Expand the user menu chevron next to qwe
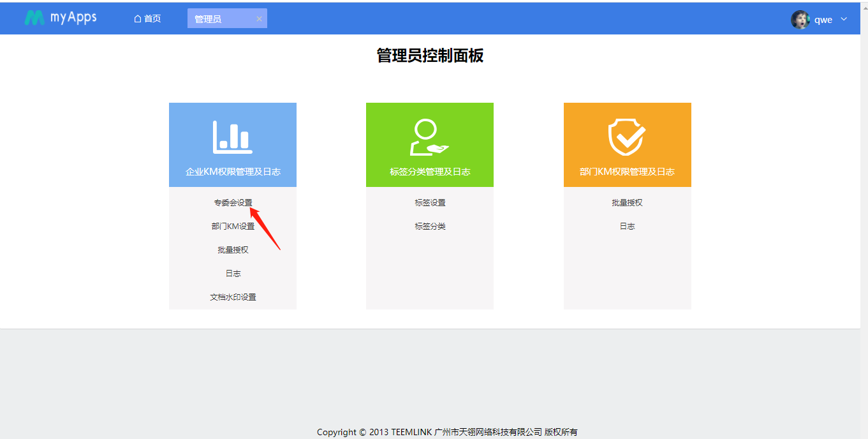 [844, 19]
